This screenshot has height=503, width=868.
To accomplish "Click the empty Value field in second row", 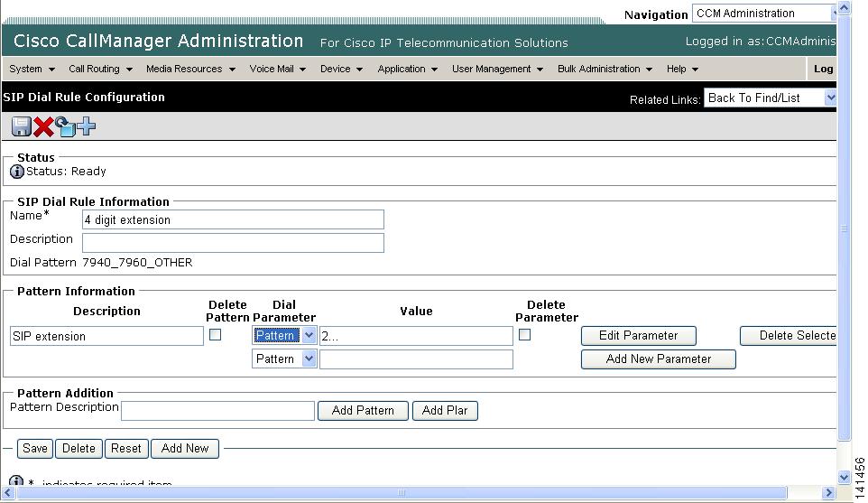I will click(416, 359).
